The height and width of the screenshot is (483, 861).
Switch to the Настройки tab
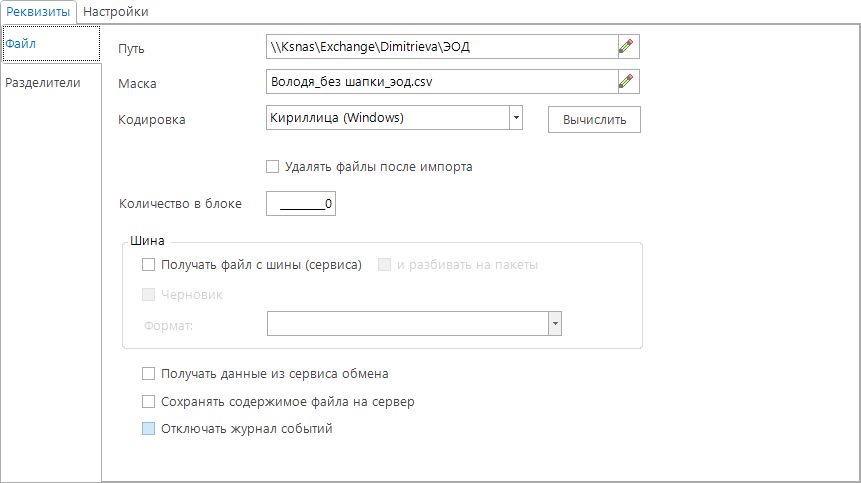(x=116, y=12)
